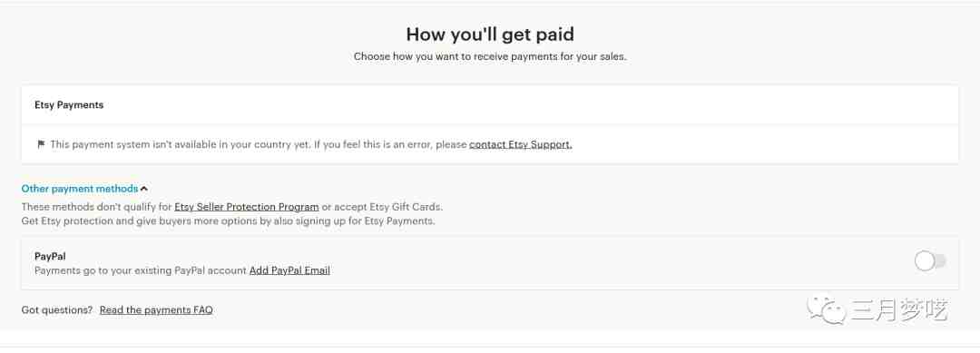
Task: Open Read the payments FAQ link
Action: point(156,309)
